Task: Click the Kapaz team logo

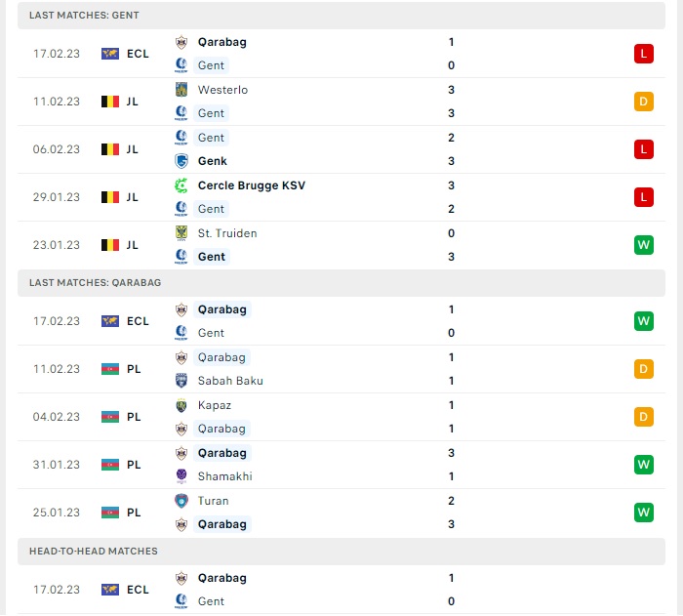Action: click(x=181, y=405)
